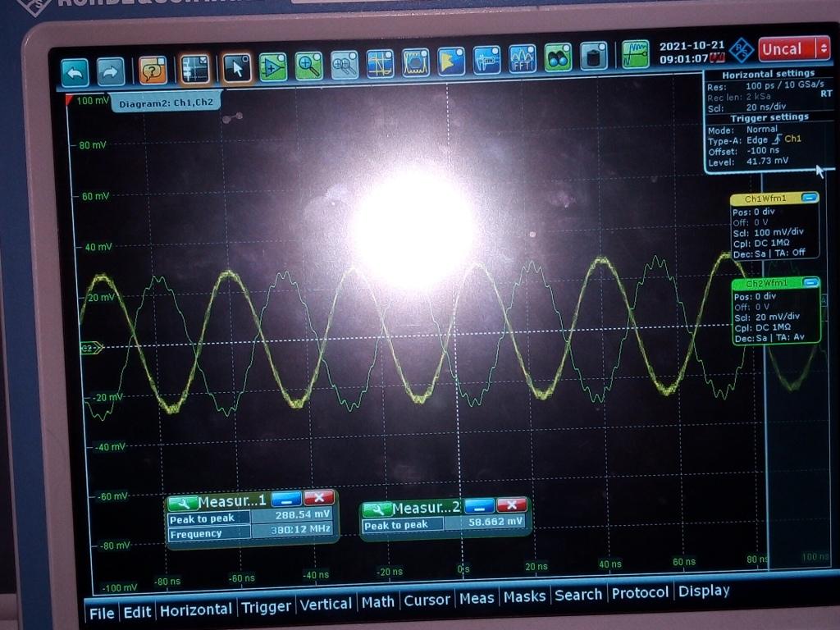
Task: Open the Horizontal menu
Action: (x=195, y=609)
